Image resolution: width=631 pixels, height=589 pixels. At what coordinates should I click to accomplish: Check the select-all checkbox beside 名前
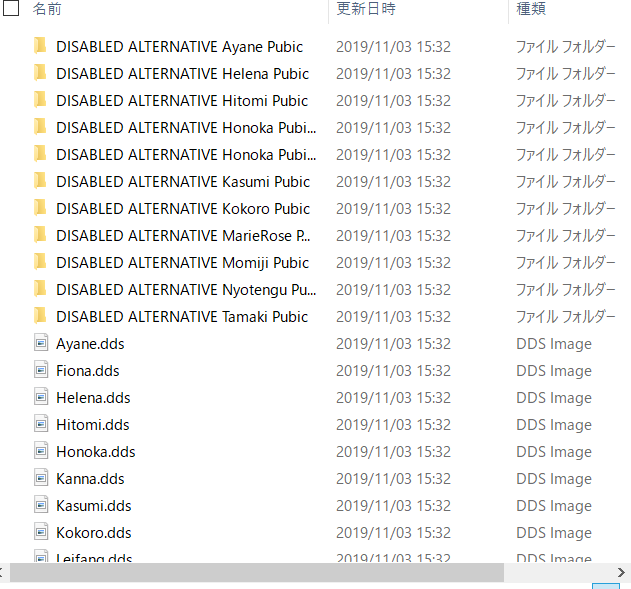(x=11, y=8)
